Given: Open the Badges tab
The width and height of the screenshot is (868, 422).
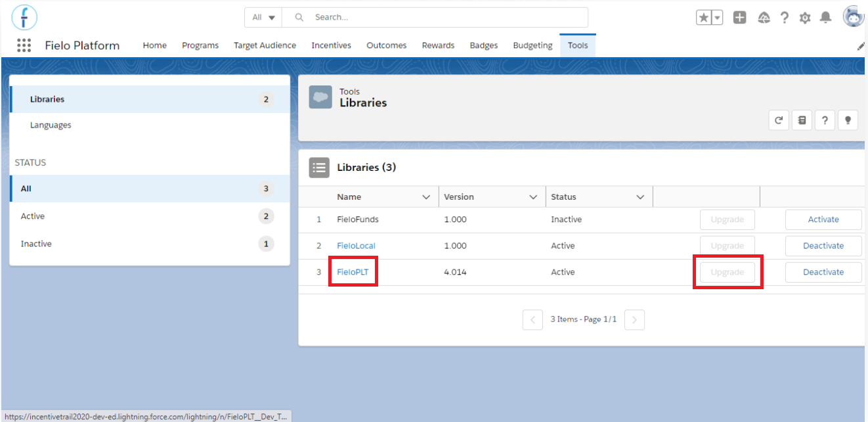Looking at the screenshot, I should point(484,45).
